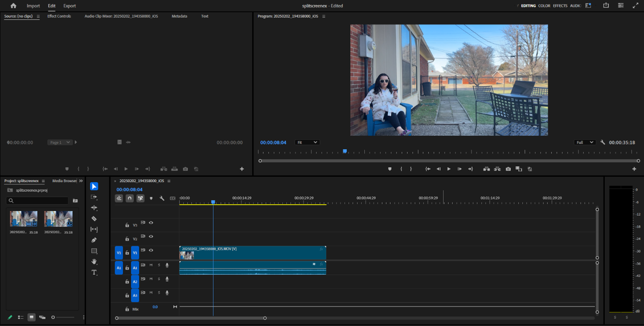Step forward one frame in Program Monitor
Image resolution: width=644 pixels, height=326 pixels.
tap(460, 169)
